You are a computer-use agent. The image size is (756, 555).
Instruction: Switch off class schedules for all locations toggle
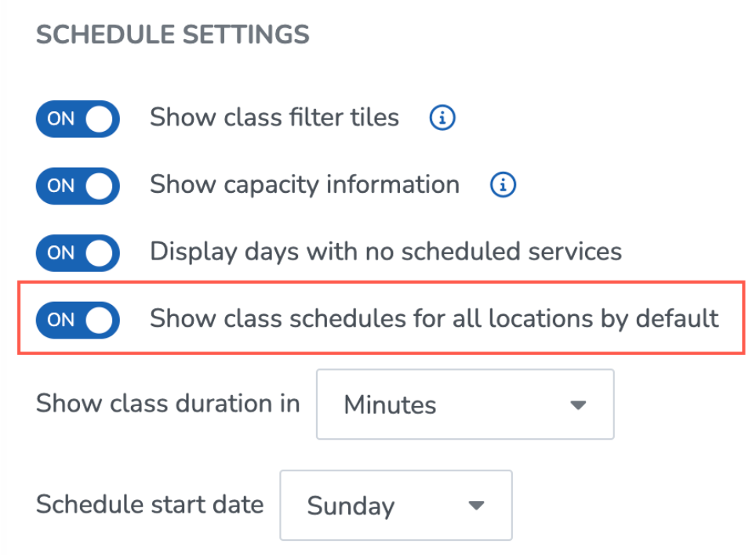pyautogui.click(x=78, y=320)
